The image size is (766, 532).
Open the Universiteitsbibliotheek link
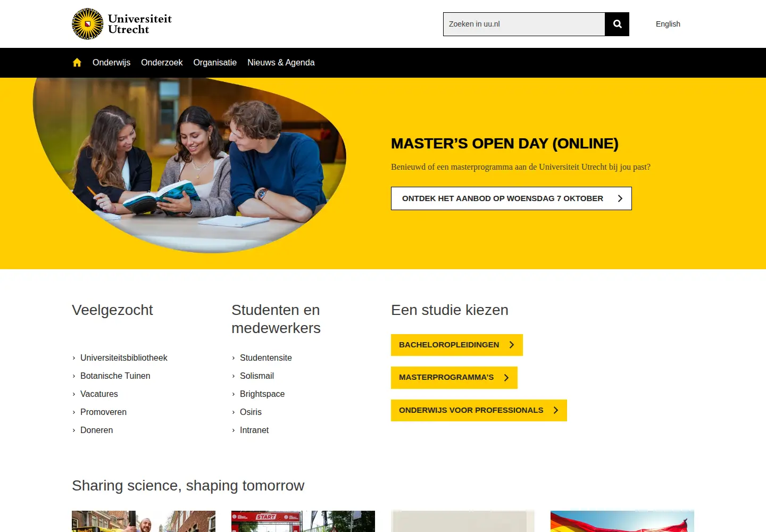[x=124, y=358]
